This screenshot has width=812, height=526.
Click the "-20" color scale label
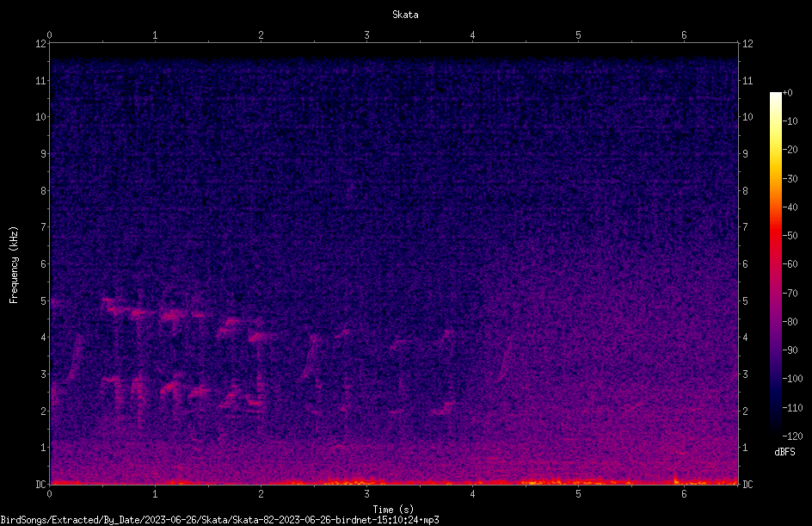pyautogui.click(x=790, y=150)
